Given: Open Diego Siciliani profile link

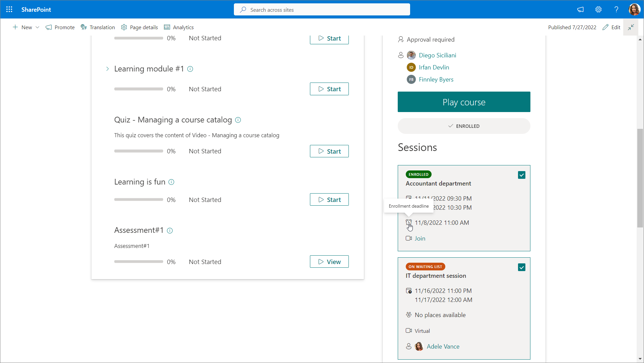Looking at the screenshot, I should [437, 55].
